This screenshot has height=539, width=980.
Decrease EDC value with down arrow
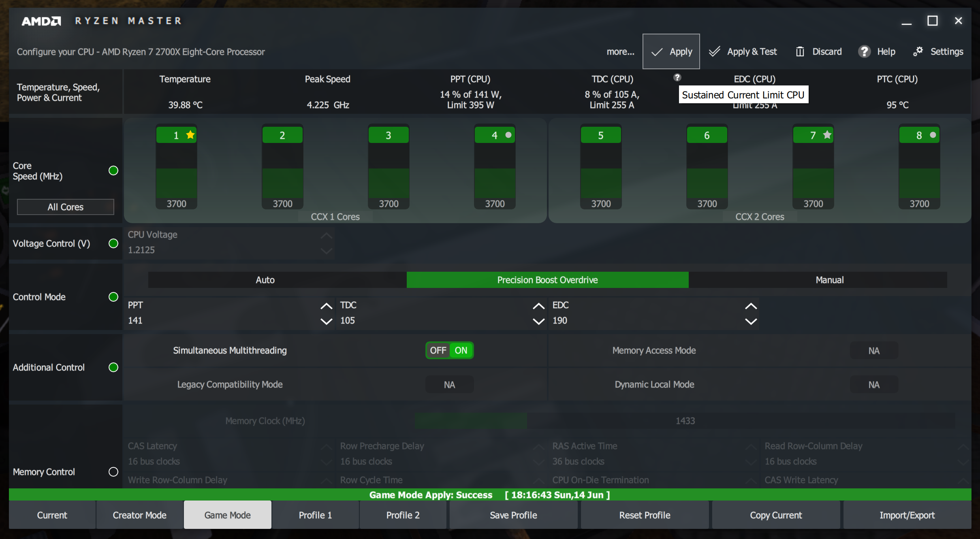coord(751,321)
